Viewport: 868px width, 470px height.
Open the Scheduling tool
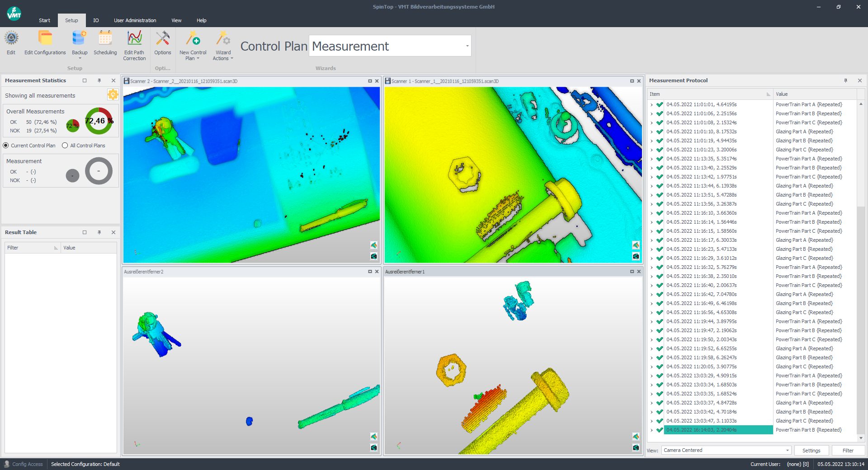pos(105,43)
